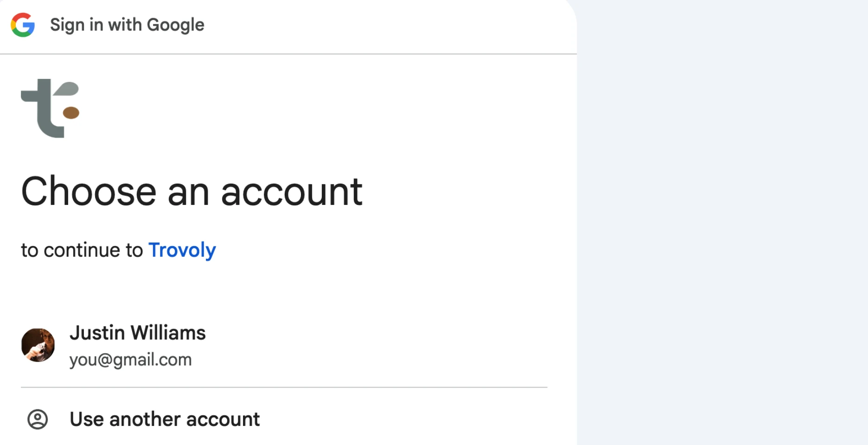Screen dimensions: 868x445
Task: Choose the Use another account option
Action: click(165, 419)
